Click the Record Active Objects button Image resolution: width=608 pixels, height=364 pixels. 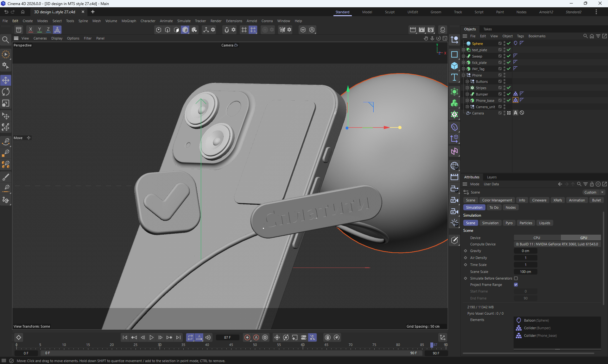coord(247,337)
